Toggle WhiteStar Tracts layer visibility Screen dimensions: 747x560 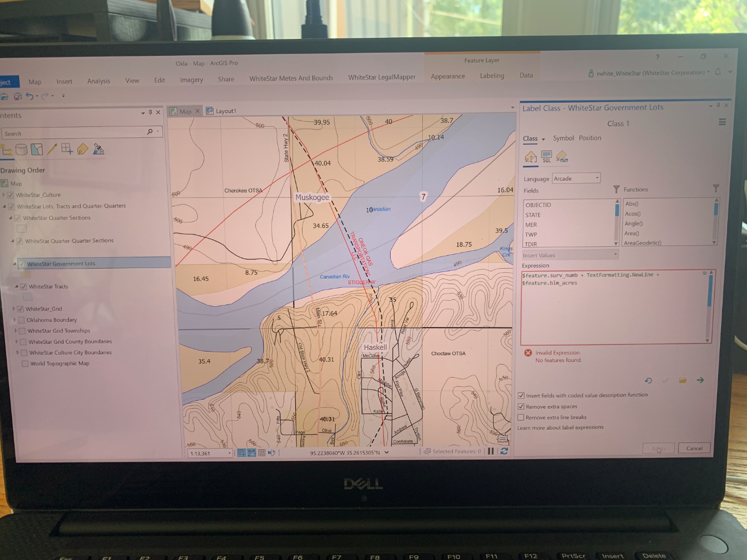point(23,286)
